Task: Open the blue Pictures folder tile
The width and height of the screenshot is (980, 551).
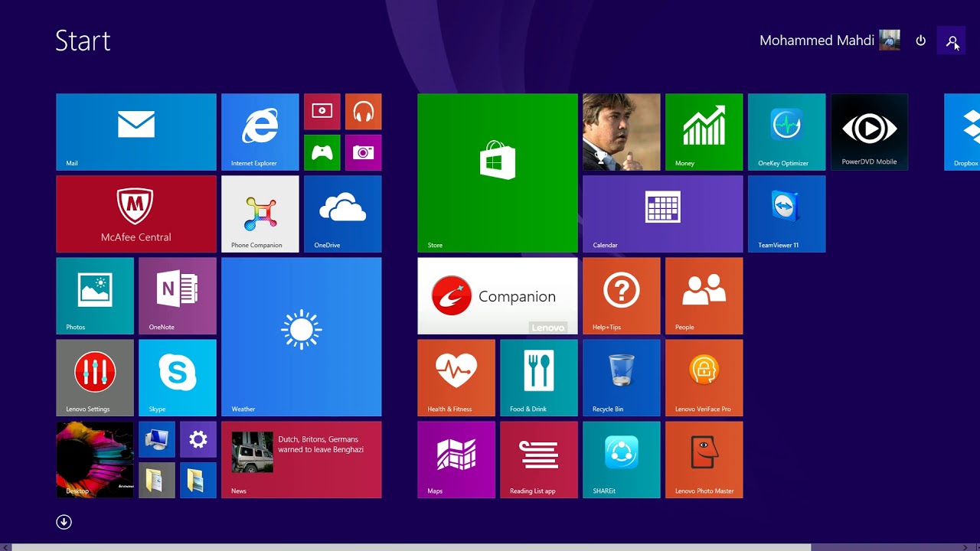Action: [x=198, y=481]
